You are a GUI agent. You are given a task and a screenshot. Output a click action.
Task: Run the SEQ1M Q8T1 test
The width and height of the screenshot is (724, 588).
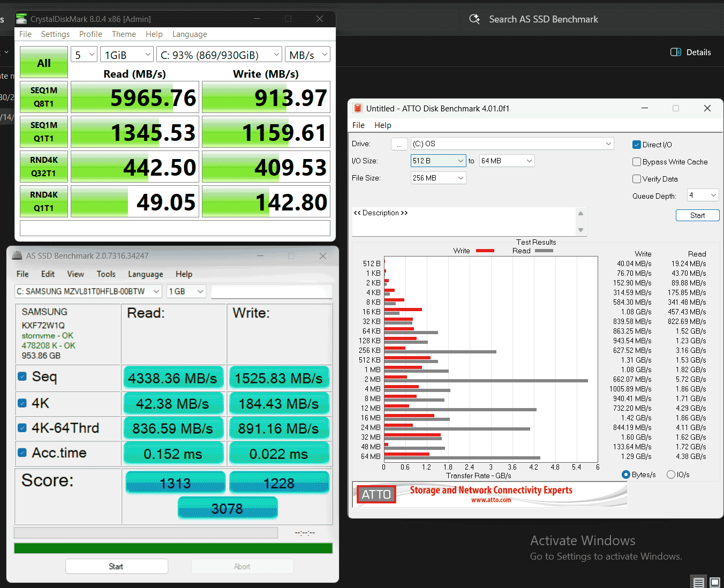44,97
